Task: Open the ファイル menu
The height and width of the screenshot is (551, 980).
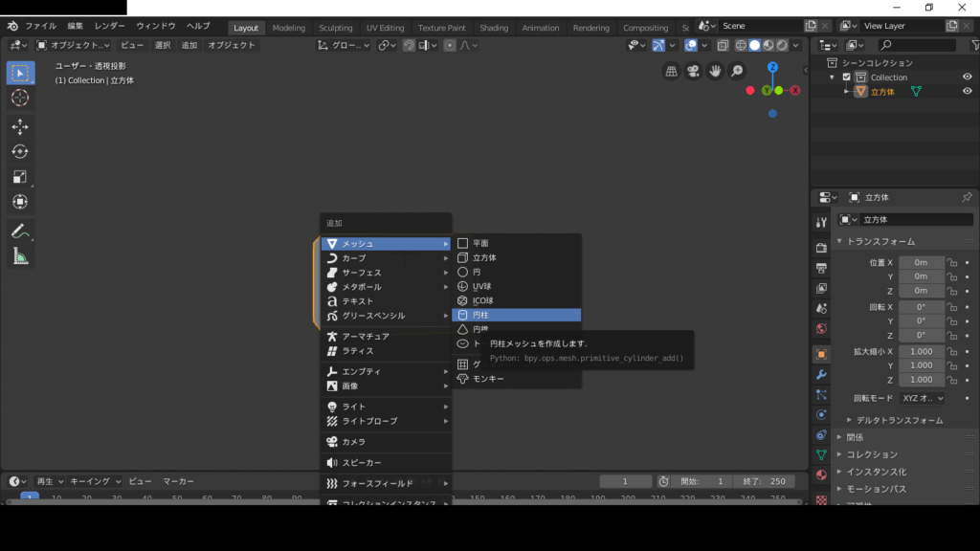Action: tap(40, 26)
